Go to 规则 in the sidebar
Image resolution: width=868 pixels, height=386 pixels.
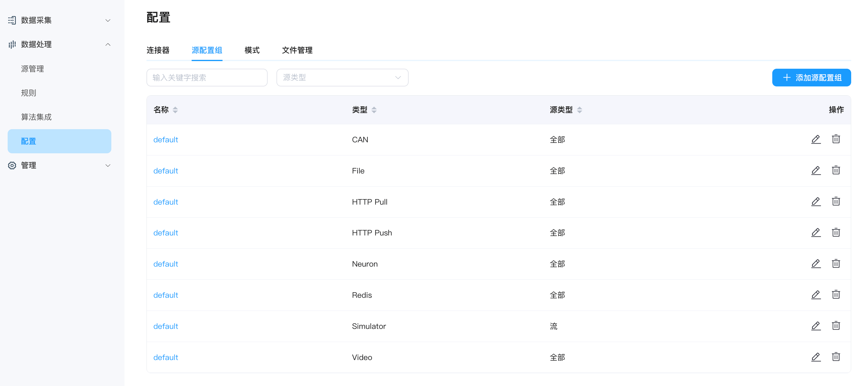[x=29, y=93]
